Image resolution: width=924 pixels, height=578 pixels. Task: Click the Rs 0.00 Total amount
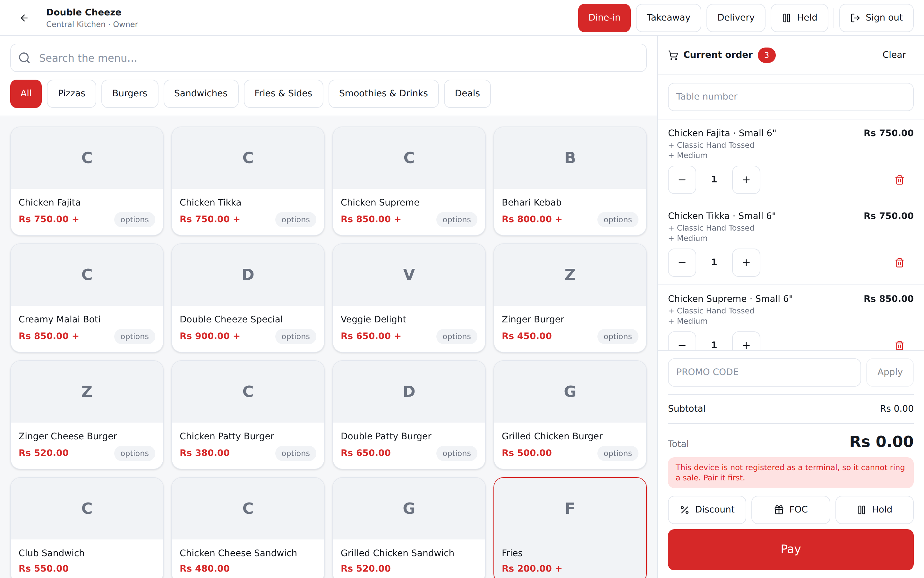tap(881, 442)
